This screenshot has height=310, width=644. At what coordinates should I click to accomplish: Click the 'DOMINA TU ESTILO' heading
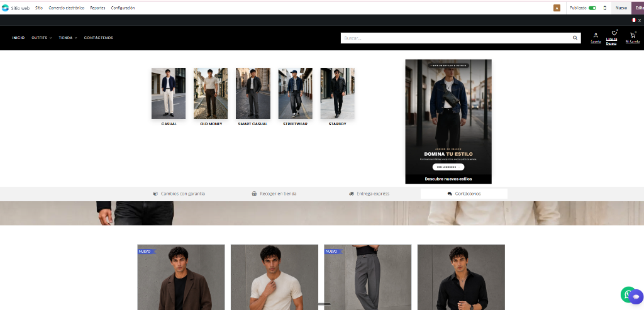click(448, 154)
